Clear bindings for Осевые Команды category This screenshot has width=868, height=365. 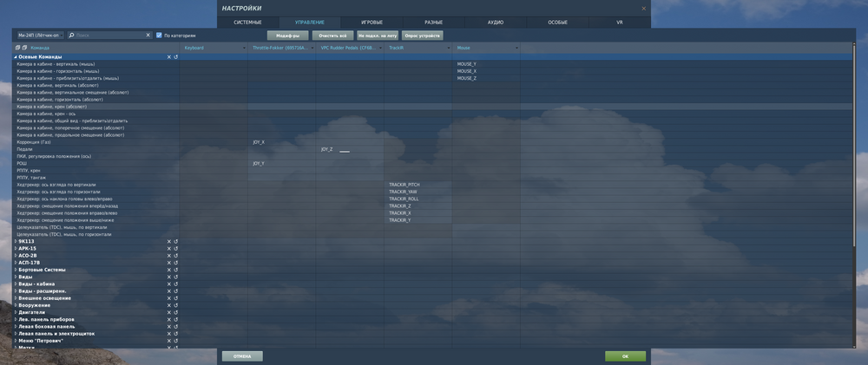pyautogui.click(x=169, y=57)
